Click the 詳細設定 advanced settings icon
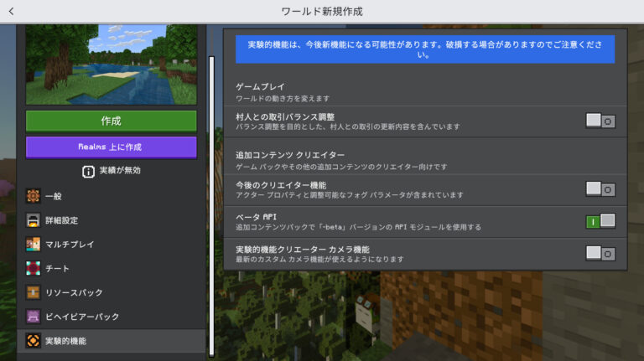This screenshot has height=361, width=644. coord(34,220)
